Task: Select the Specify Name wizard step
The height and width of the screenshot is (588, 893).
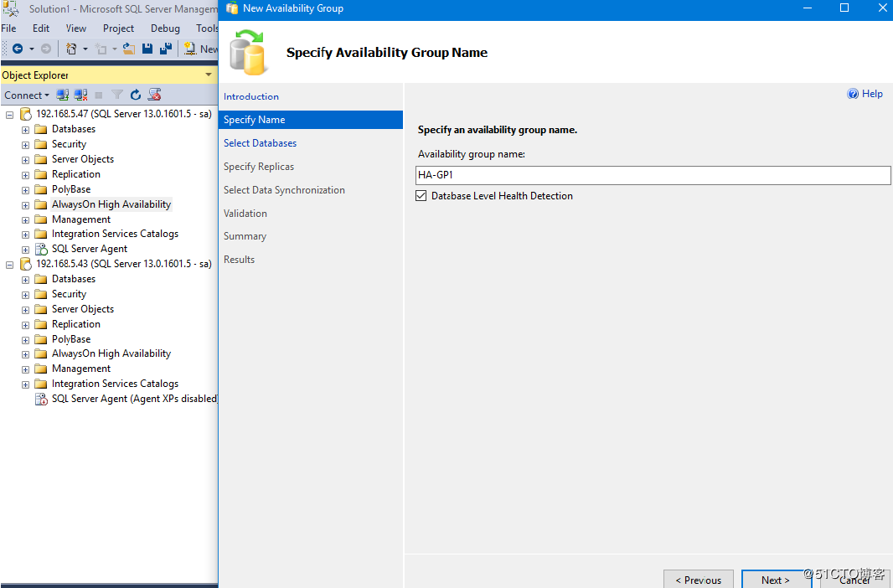Action: click(x=311, y=120)
